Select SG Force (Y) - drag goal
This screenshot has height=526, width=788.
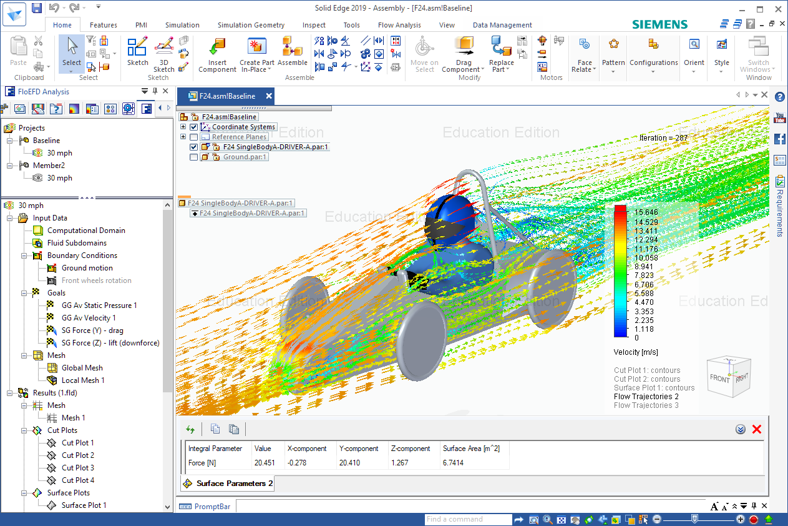point(92,331)
